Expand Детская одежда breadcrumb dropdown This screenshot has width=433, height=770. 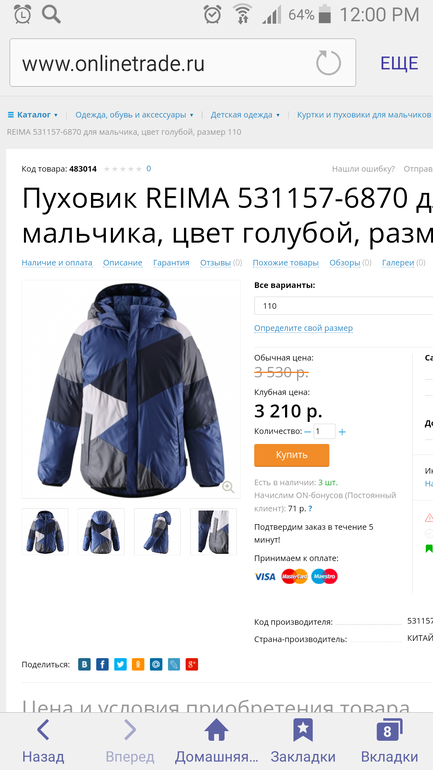click(x=245, y=115)
